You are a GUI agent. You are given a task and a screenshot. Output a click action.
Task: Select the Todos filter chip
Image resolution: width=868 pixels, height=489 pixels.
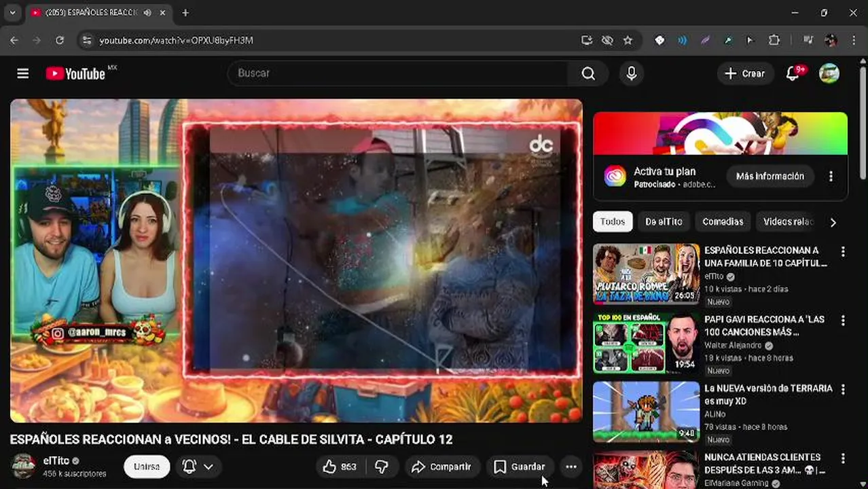613,222
